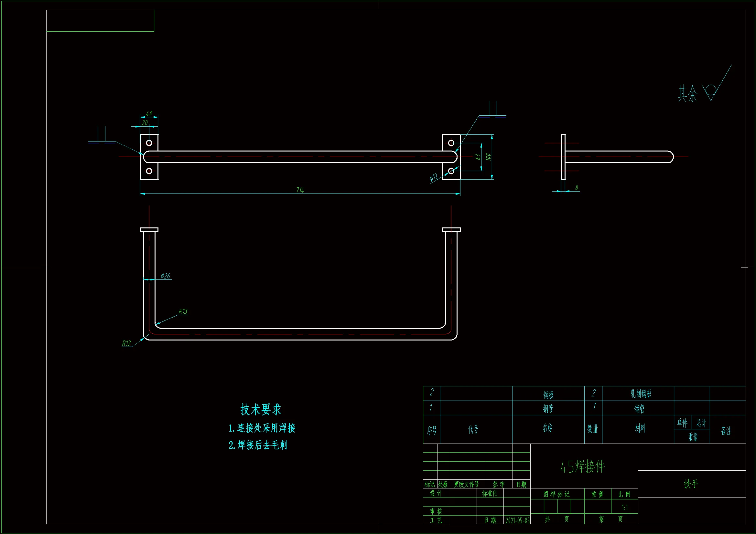The image size is (756, 534).
Task: Select the 45焊接件 title block text
Action: click(x=582, y=466)
